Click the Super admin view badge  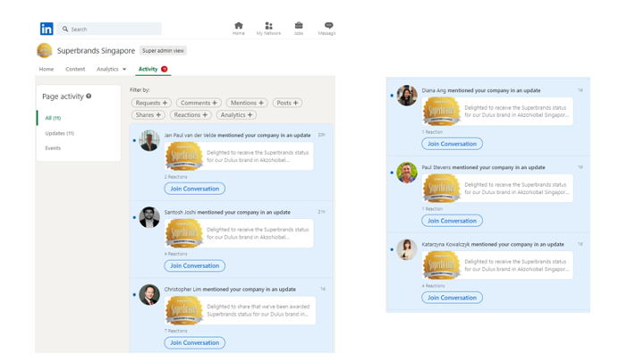coord(163,50)
